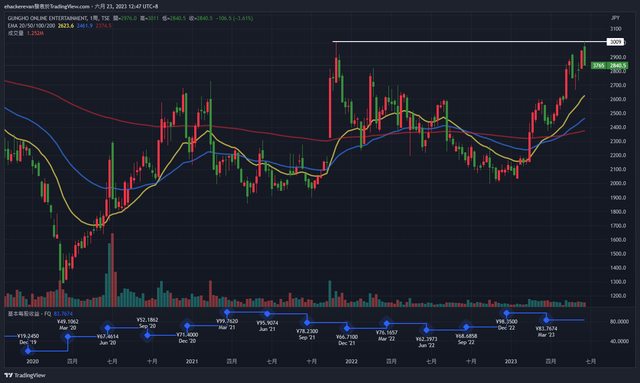Select the white horizontal resistance line
This screenshot has width=640, height=383.
point(469,41)
